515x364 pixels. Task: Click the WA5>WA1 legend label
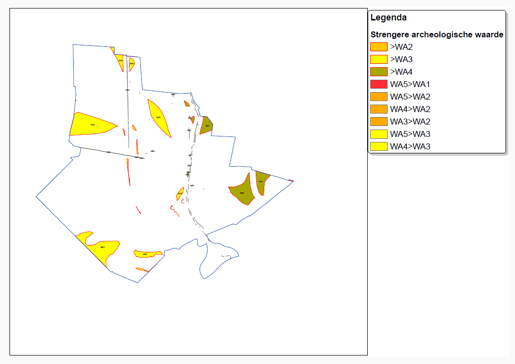pos(410,84)
